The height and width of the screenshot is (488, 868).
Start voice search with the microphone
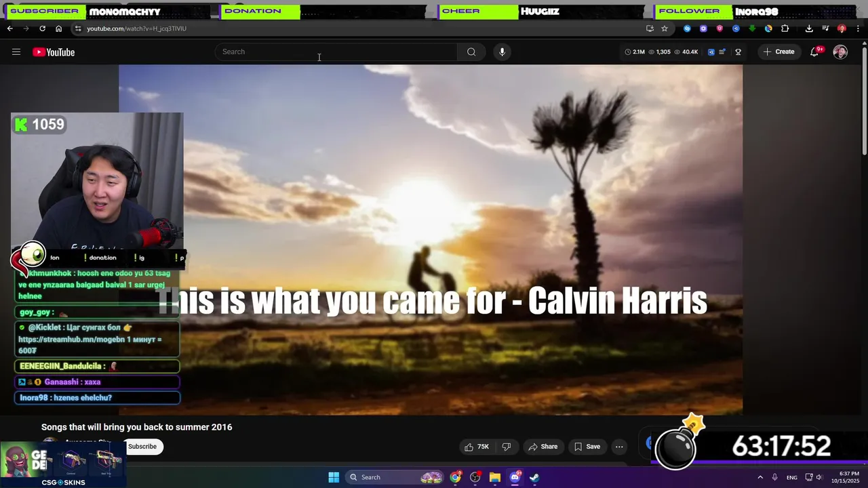(x=502, y=52)
